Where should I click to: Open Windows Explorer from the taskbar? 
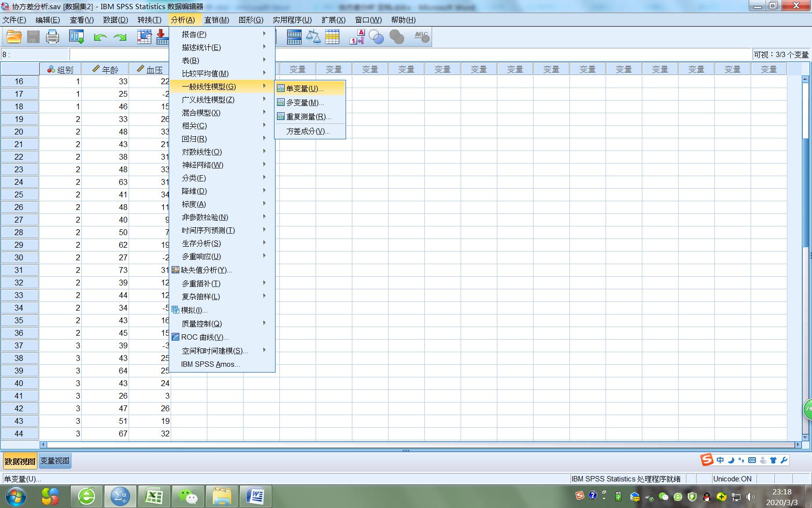[221, 496]
